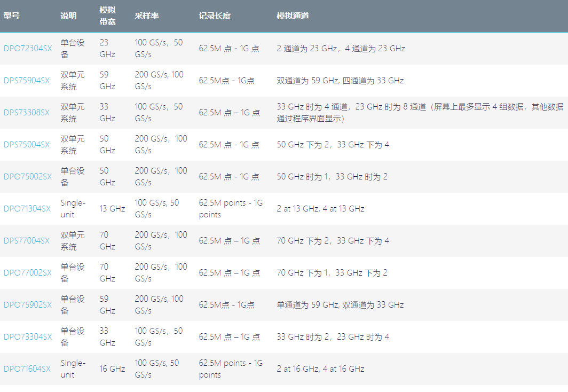Click sample rate cell in DPO75002SX row

pyautogui.click(x=161, y=177)
